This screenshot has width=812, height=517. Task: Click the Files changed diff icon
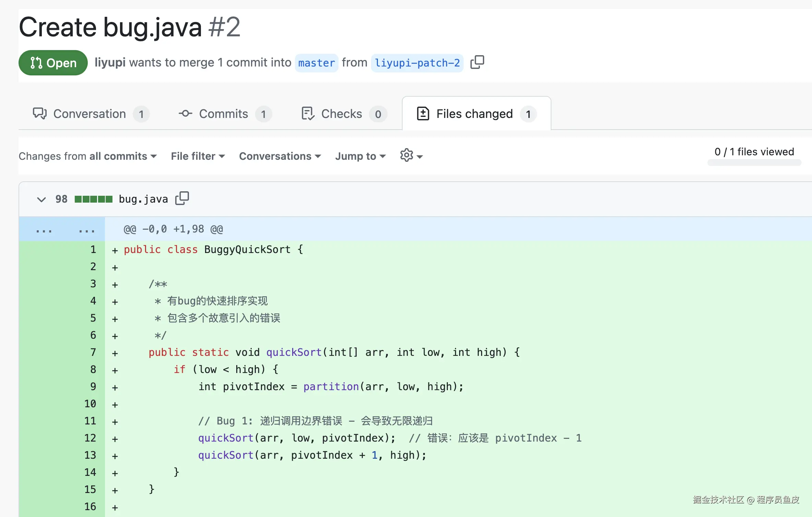[x=423, y=113]
